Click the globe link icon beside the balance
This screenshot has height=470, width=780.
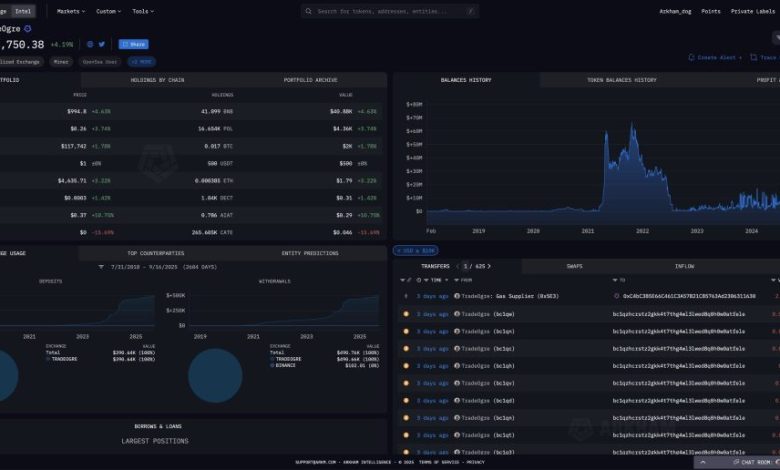[89, 44]
